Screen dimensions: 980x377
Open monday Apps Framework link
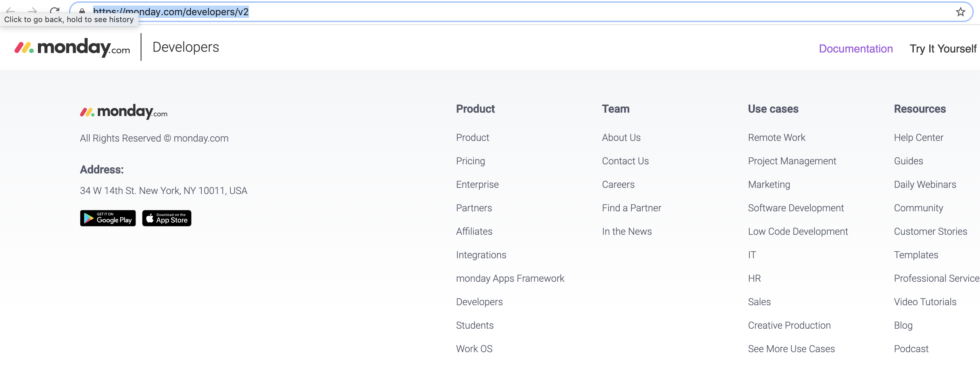(510, 279)
